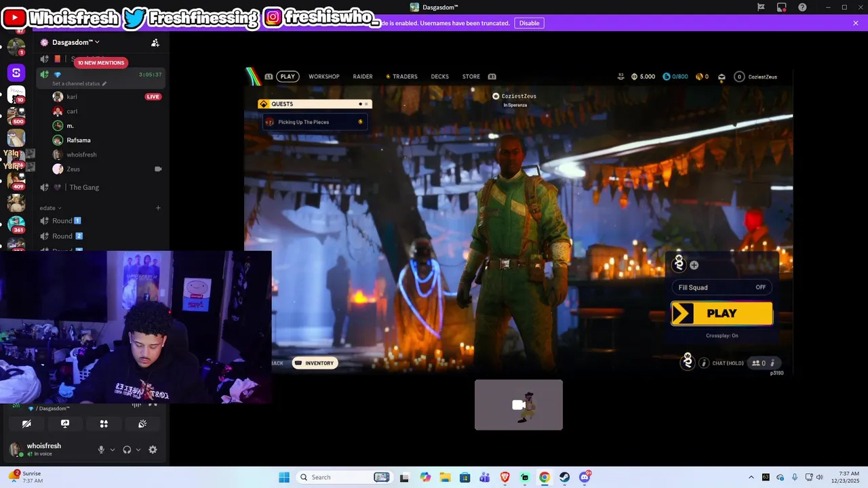This screenshot has width=868, height=488.
Task: Switch to the STORE tab
Action: [x=471, y=77]
